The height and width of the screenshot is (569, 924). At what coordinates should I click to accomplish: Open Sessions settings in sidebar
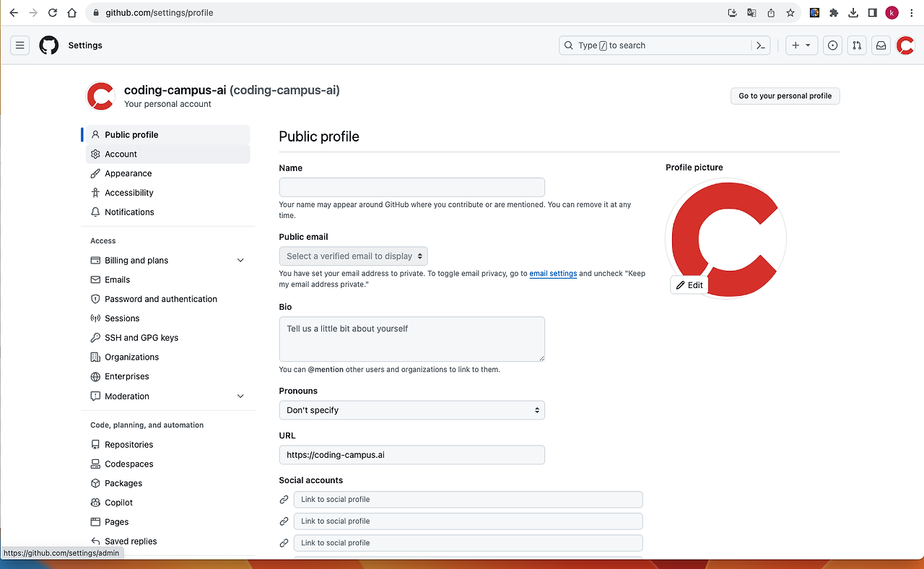[x=168, y=318]
